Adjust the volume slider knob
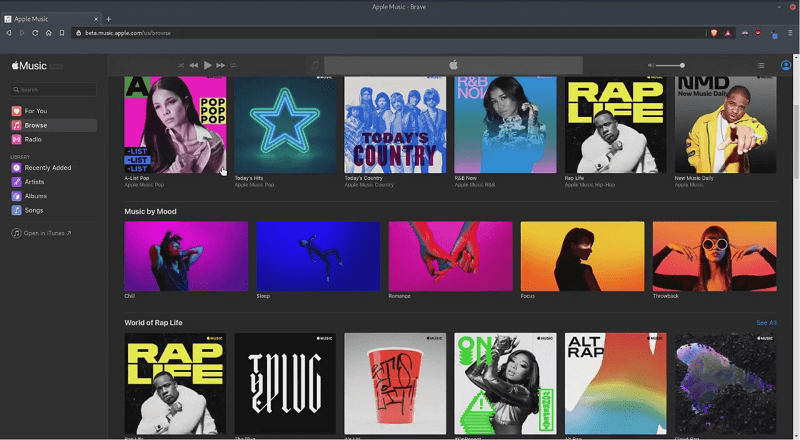The image size is (800, 440). [682, 65]
